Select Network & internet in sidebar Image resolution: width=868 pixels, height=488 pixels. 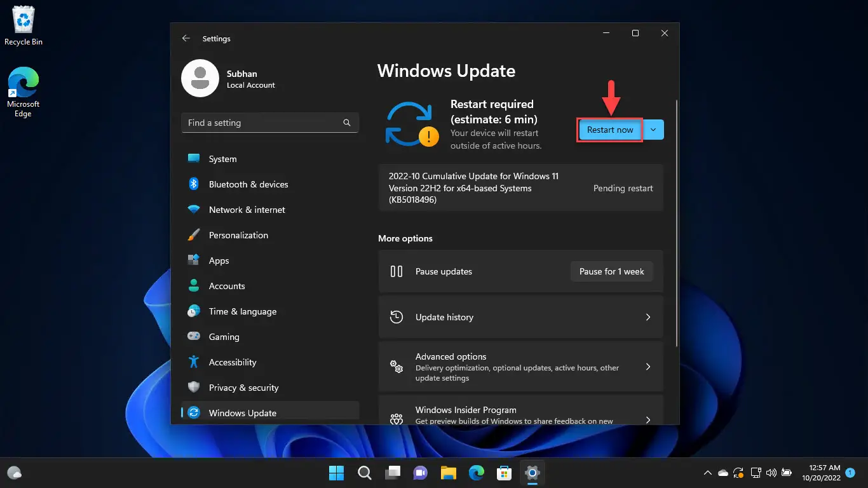coord(270,210)
